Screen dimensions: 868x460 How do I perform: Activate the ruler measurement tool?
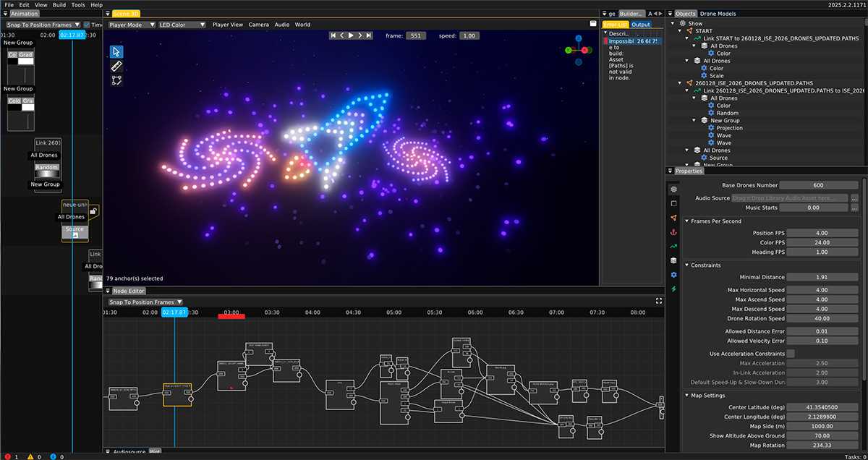point(116,66)
